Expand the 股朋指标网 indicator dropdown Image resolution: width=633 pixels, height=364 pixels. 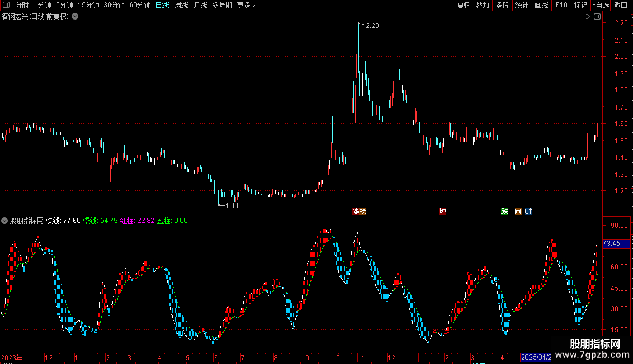tap(4, 221)
